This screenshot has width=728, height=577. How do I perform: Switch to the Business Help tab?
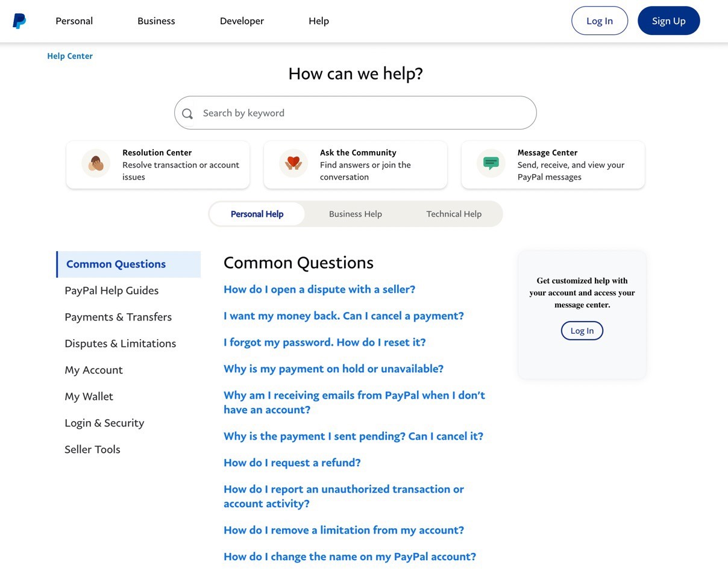[355, 214]
